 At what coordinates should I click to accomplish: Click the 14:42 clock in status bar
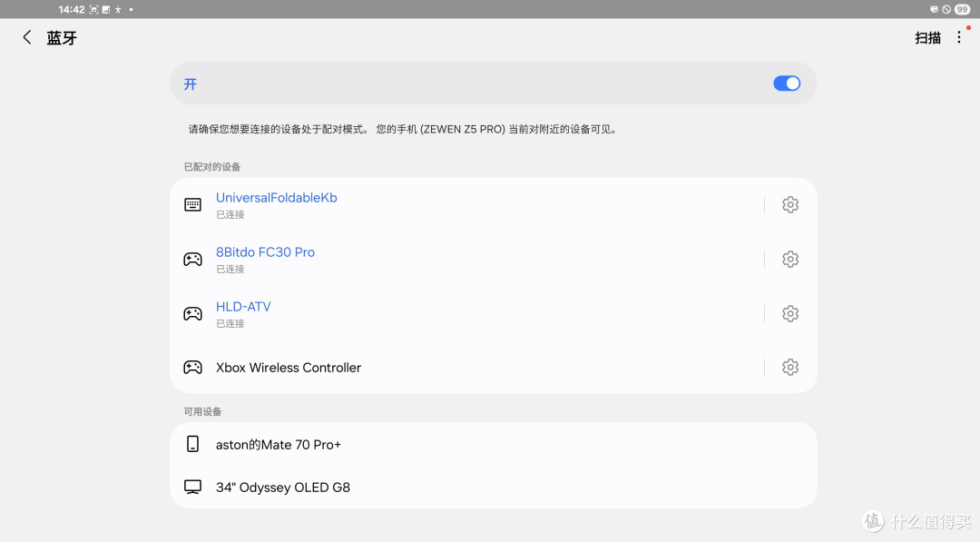tap(72, 9)
